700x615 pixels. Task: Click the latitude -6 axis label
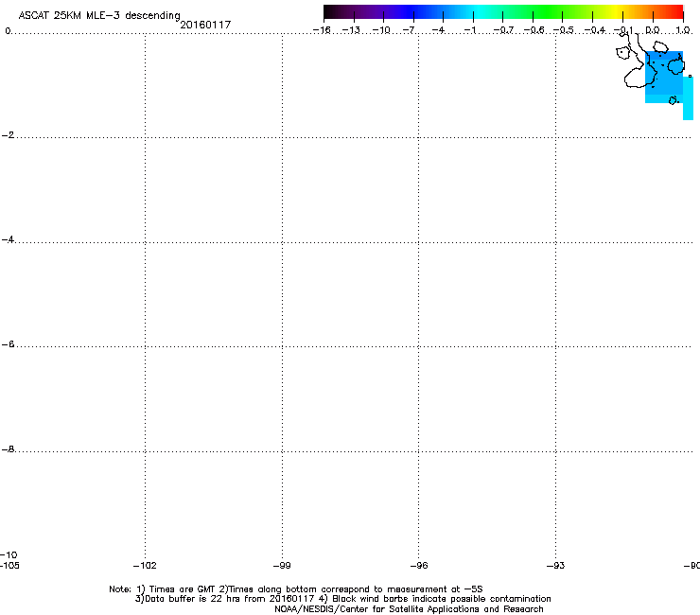[8, 343]
